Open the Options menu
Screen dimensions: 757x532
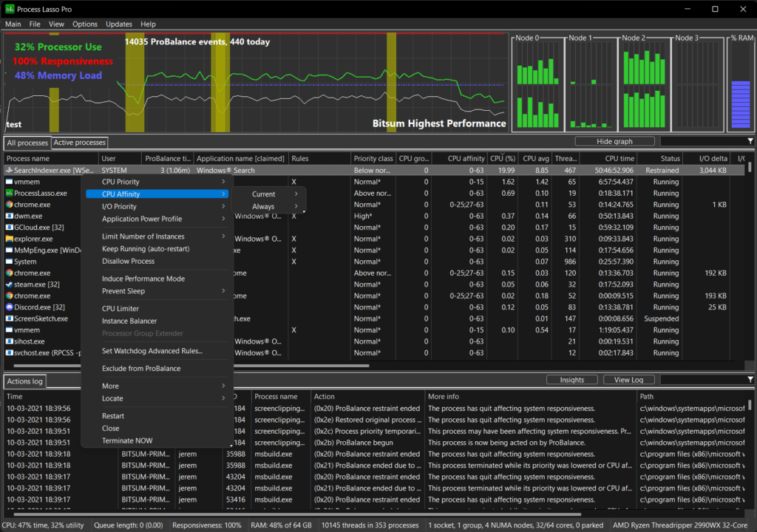[x=84, y=24]
